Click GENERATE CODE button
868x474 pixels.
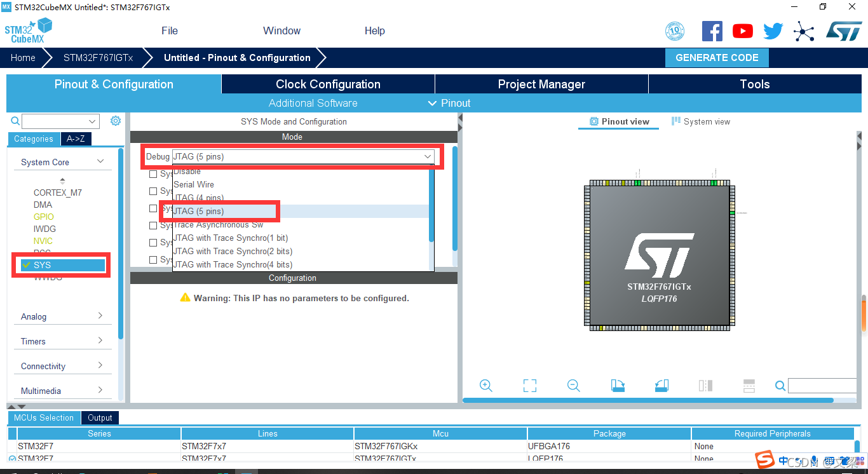click(717, 57)
